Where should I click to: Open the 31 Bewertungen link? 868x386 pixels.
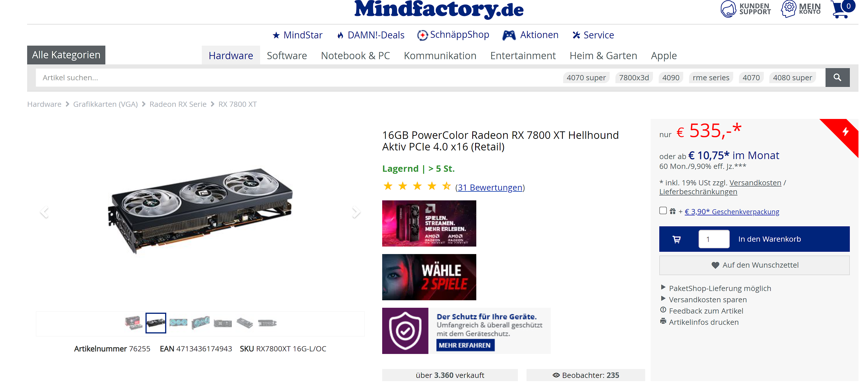click(490, 187)
